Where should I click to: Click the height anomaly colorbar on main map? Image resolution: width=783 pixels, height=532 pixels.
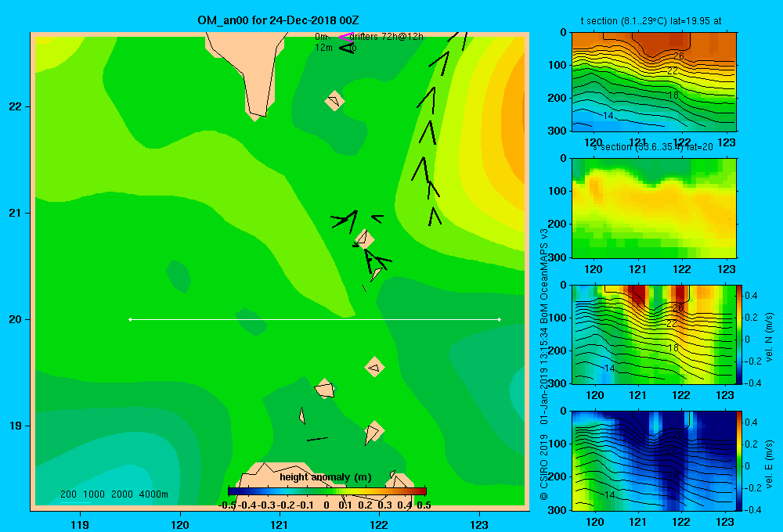327,491
